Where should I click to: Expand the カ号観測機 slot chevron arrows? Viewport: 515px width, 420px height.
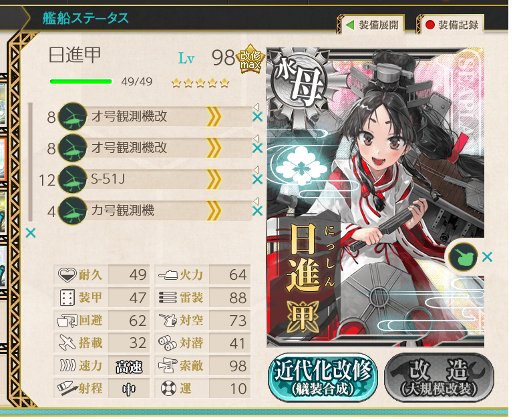coord(214,211)
